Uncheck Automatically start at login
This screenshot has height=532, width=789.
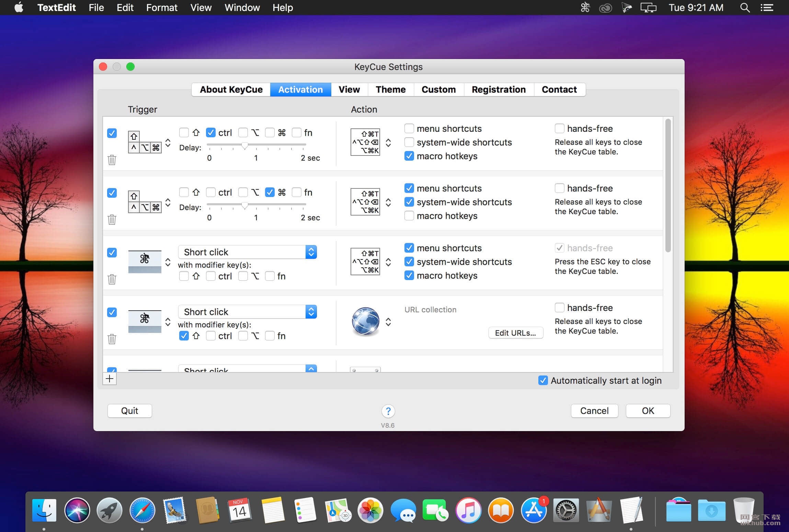[x=543, y=380]
